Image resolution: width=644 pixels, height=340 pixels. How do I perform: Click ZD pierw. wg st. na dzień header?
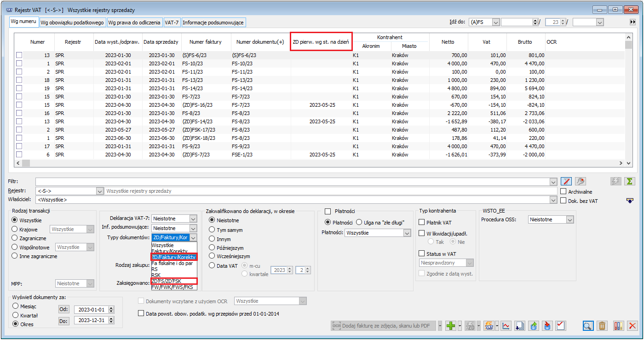point(322,42)
